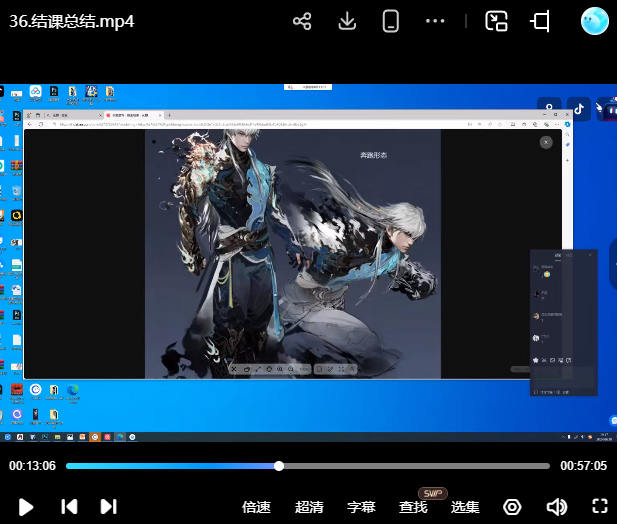This screenshot has height=524, width=617.
Task: Open a new tab with the browser plus button
Action: pos(170,115)
